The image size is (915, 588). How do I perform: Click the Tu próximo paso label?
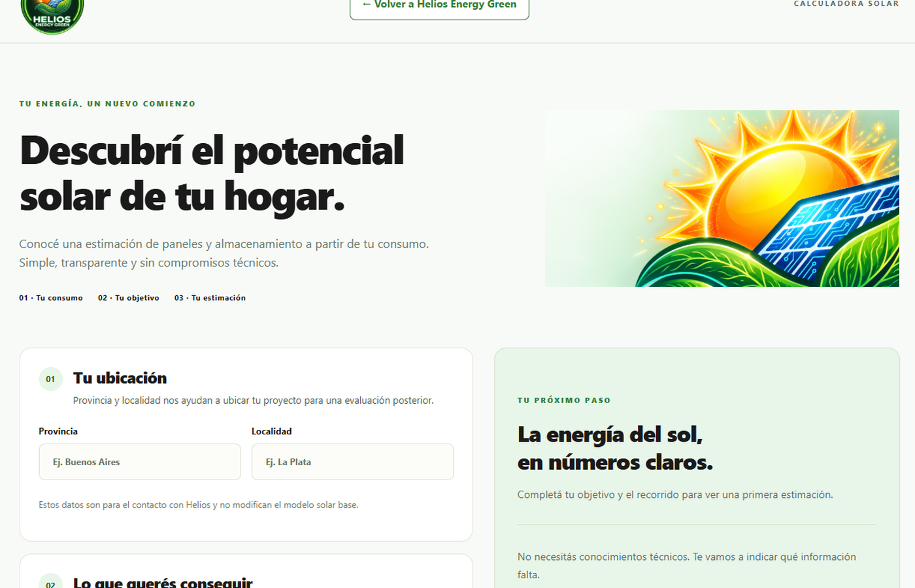(x=564, y=400)
